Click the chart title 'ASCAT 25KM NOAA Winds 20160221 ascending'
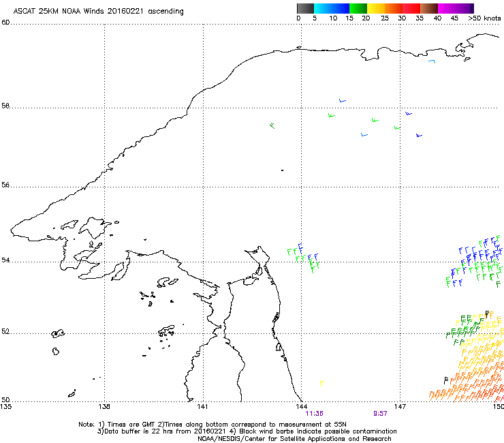The width and height of the screenshot is (504, 443). 98,12
